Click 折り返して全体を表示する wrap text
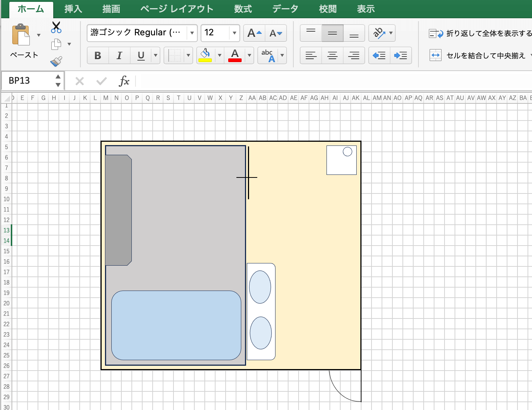Screen dimensions: 532x410 (x=480, y=33)
